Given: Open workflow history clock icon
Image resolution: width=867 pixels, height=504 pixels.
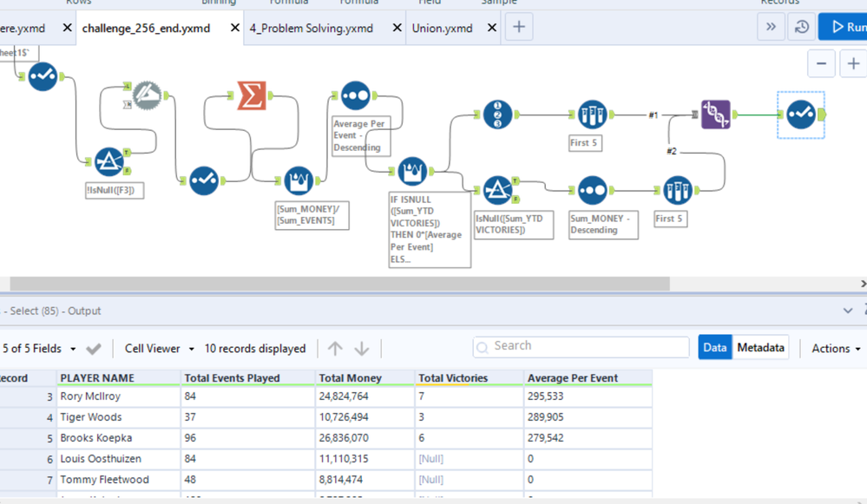Looking at the screenshot, I should (x=802, y=28).
